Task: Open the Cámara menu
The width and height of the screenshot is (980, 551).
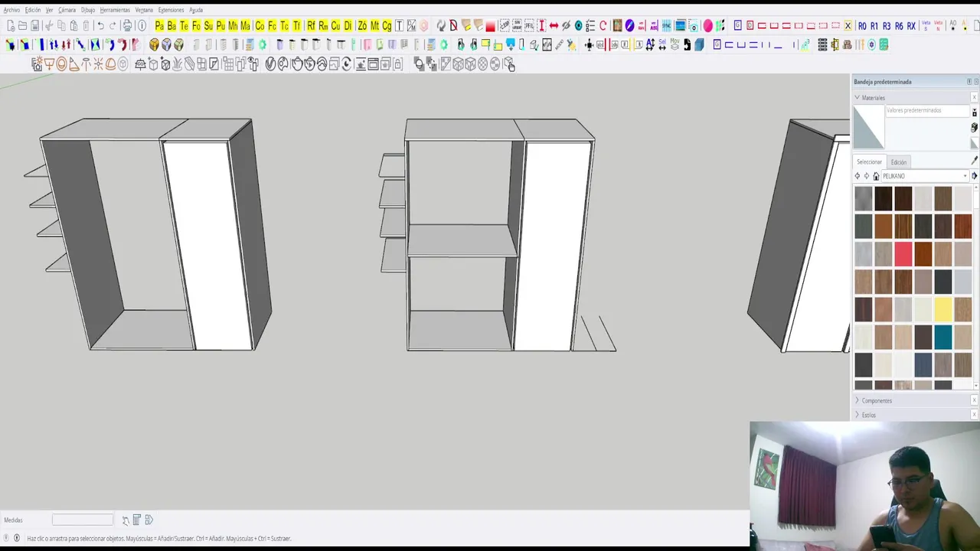Action: 67,10
